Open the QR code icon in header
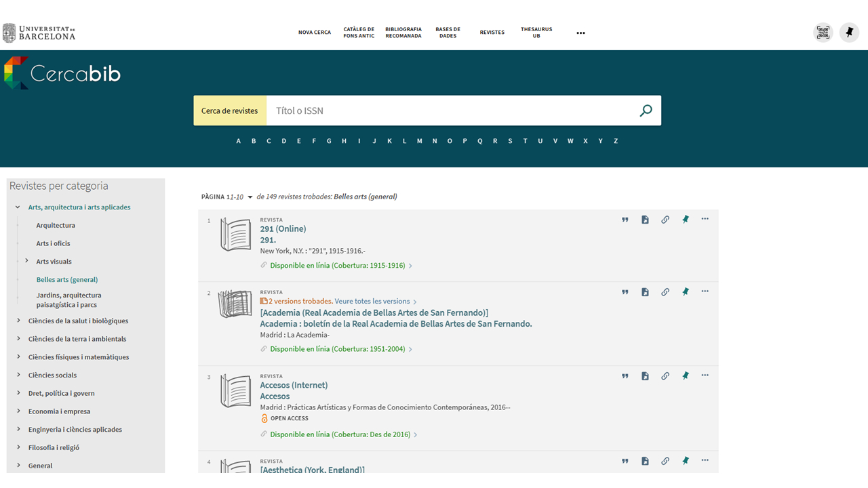This screenshot has width=868, height=488. pyautogui.click(x=823, y=33)
